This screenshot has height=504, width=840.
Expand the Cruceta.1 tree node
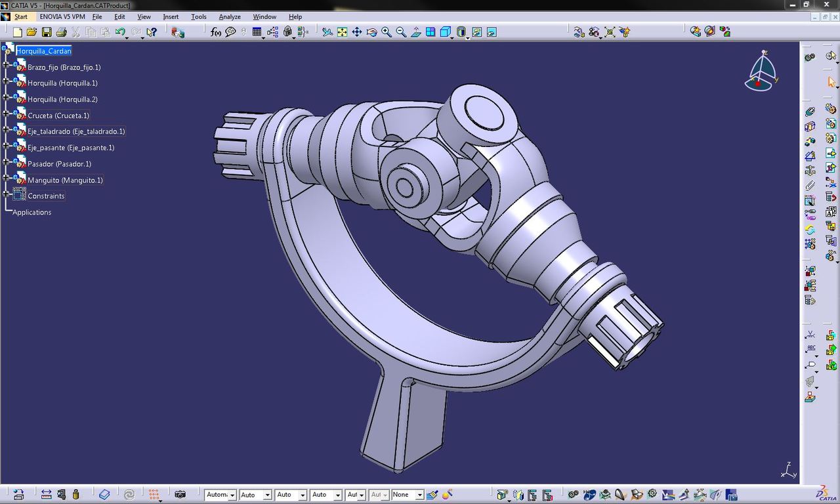point(6,113)
